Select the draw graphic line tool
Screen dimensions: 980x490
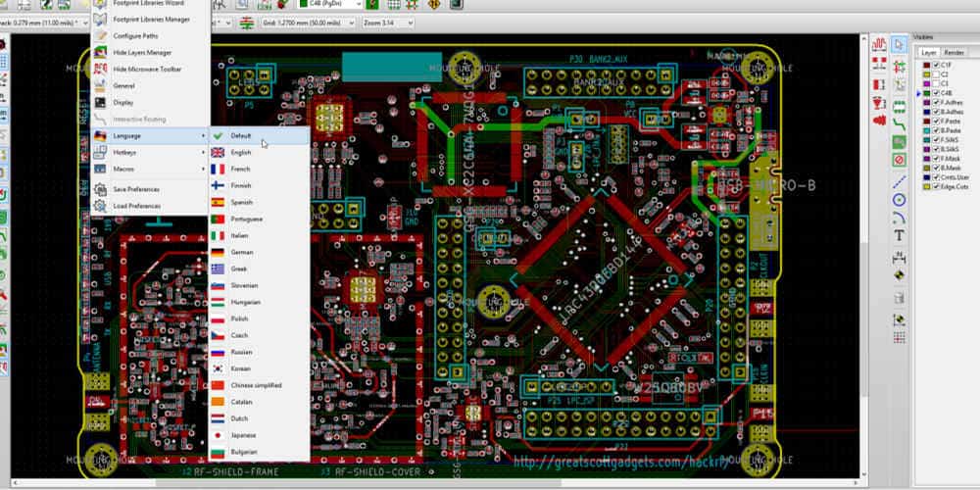899,182
